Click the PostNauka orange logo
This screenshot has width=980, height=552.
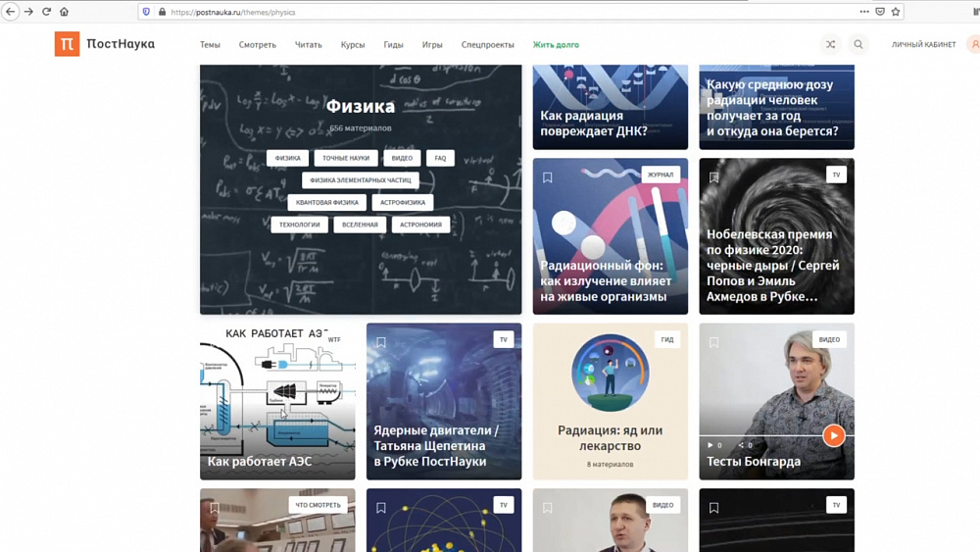click(x=67, y=44)
